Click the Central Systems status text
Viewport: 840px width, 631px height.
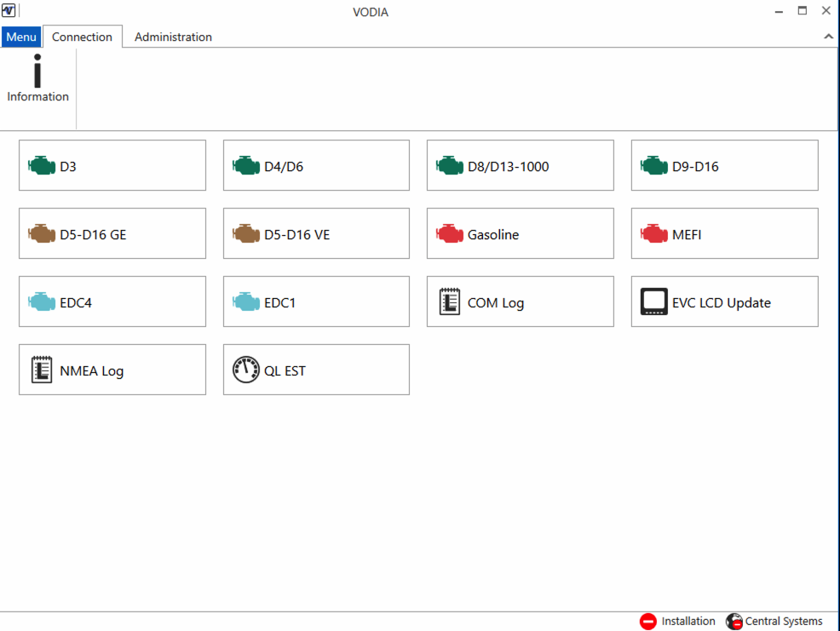click(x=784, y=622)
